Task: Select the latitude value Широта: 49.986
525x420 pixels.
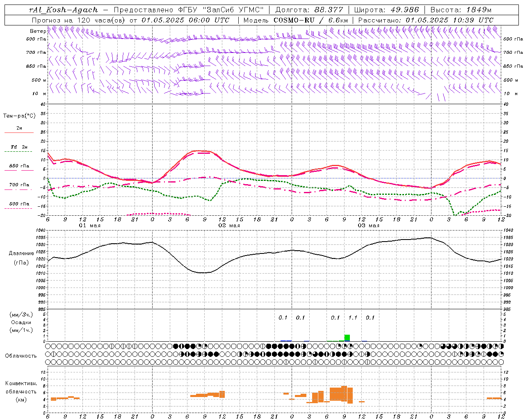Action: tap(386, 10)
